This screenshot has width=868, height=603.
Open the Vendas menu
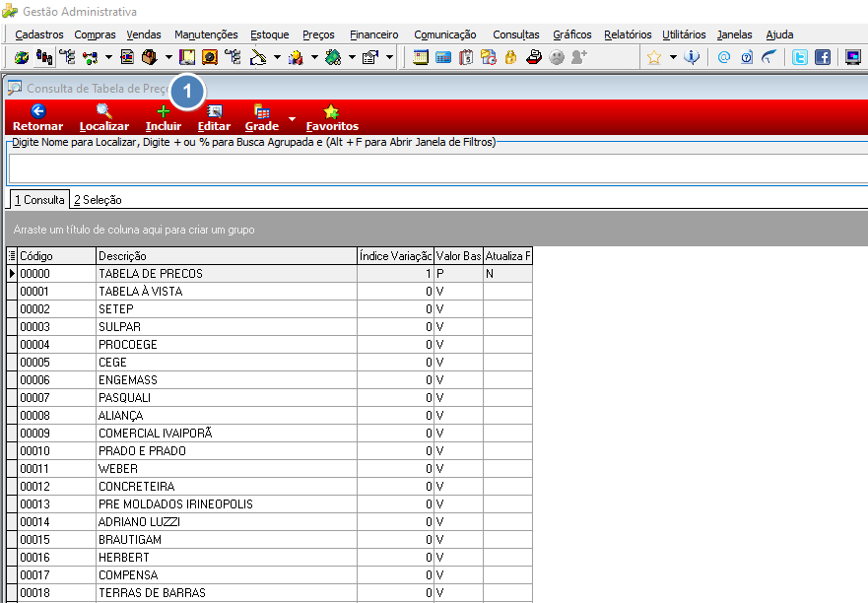point(144,34)
